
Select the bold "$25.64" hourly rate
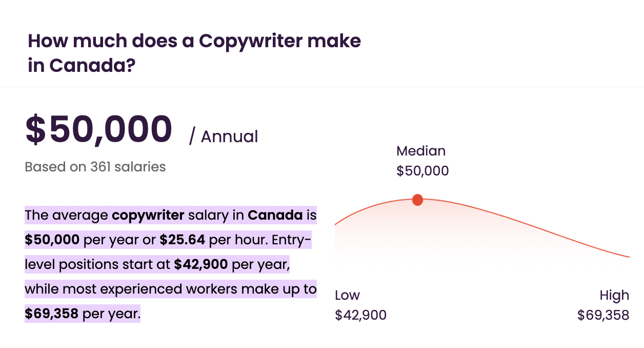tap(183, 240)
